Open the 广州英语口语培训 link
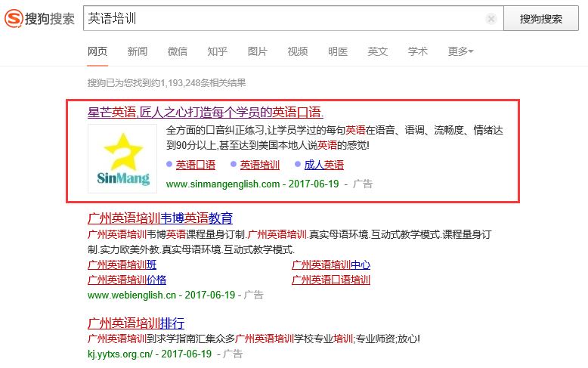588x368 pixels. tap(331, 280)
